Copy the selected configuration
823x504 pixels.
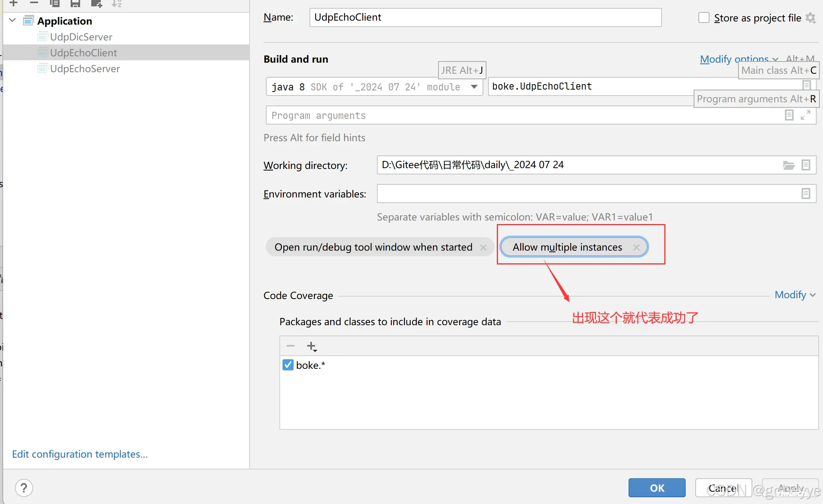pyautogui.click(x=55, y=3)
